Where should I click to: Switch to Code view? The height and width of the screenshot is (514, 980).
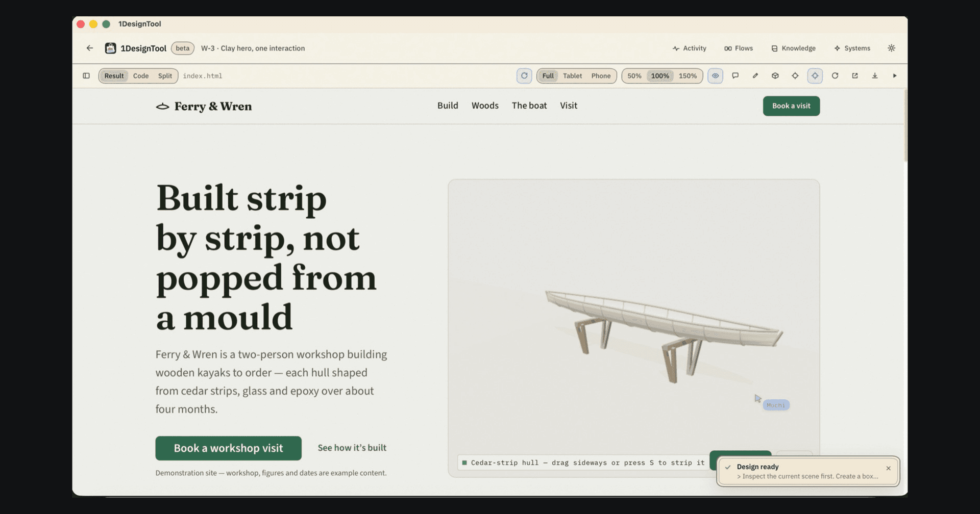pos(141,76)
